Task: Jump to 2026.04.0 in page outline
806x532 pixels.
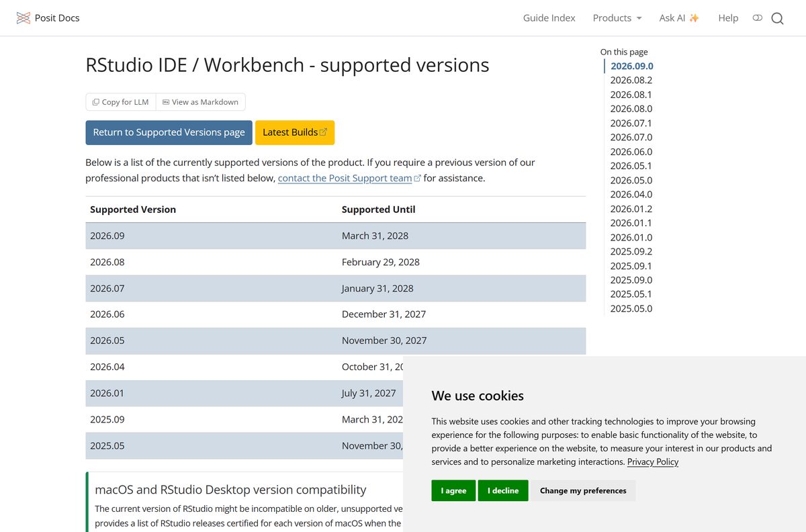Action: point(631,194)
